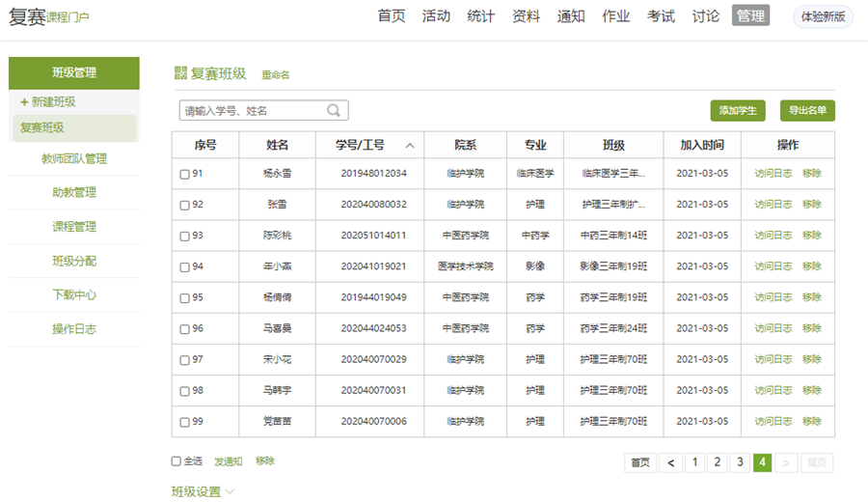Click the plus 新建班级 item

tap(48, 101)
